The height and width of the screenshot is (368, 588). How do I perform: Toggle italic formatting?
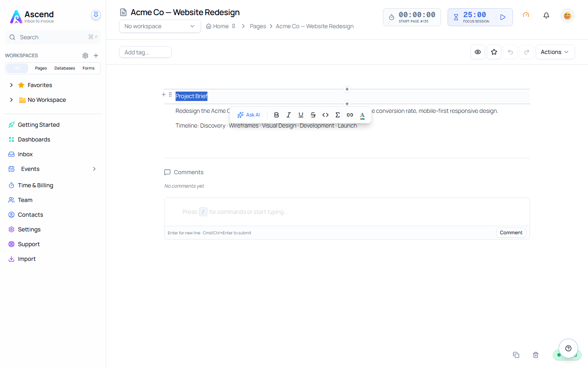click(x=289, y=115)
